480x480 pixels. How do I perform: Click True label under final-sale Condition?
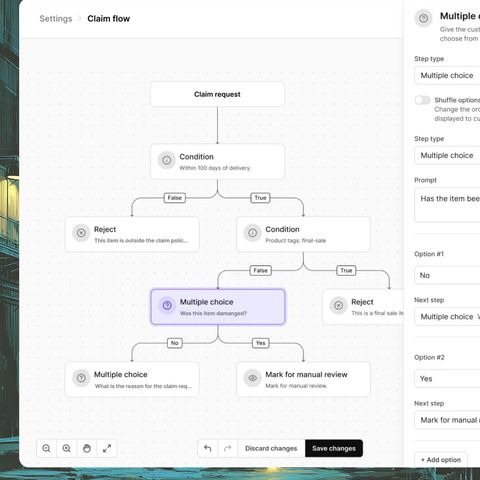click(346, 270)
